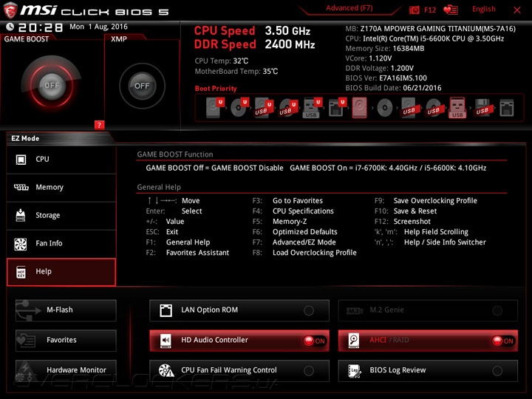Image resolution: width=532 pixels, height=399 pixels.
Task: Click the 20:28 time display
Action: pos(41,27)
